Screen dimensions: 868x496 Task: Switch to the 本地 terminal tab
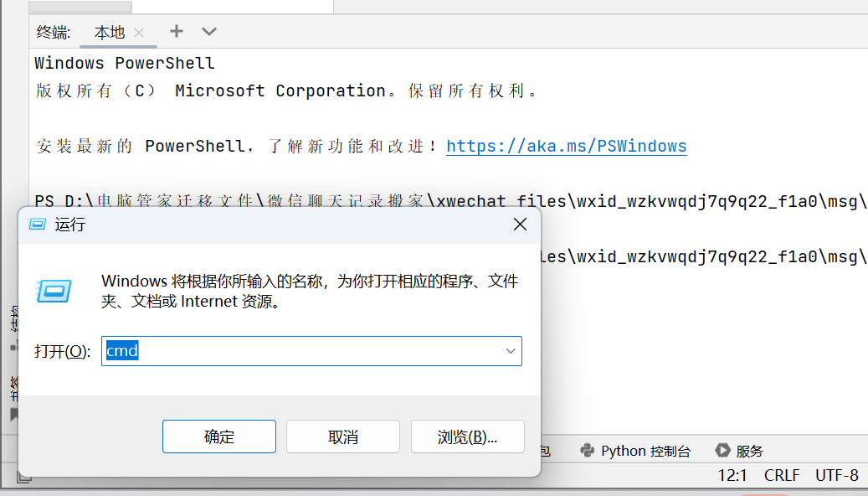(108, 32)
